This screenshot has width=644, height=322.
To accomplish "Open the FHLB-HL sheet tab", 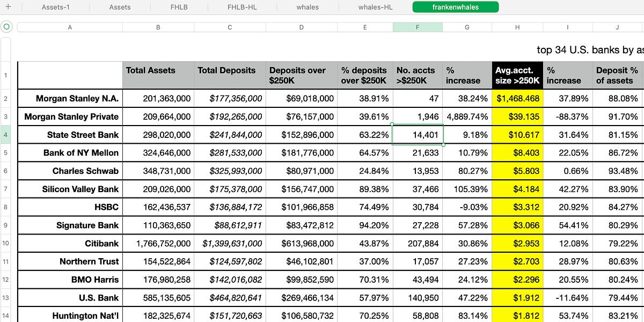I will coord(243,7).
